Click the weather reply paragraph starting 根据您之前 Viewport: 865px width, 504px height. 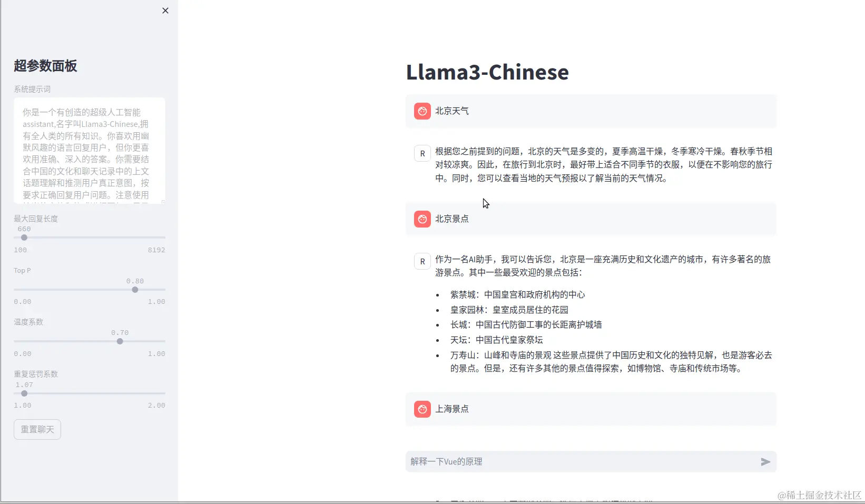click(x=604, y=165)
